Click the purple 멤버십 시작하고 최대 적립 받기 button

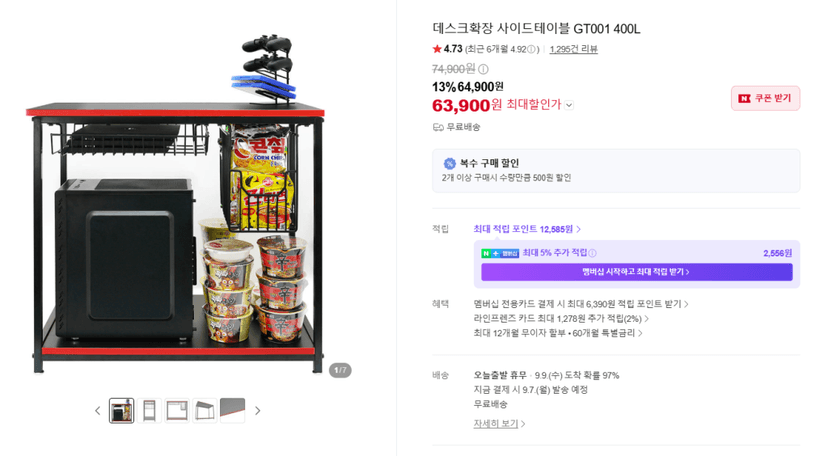636,272
